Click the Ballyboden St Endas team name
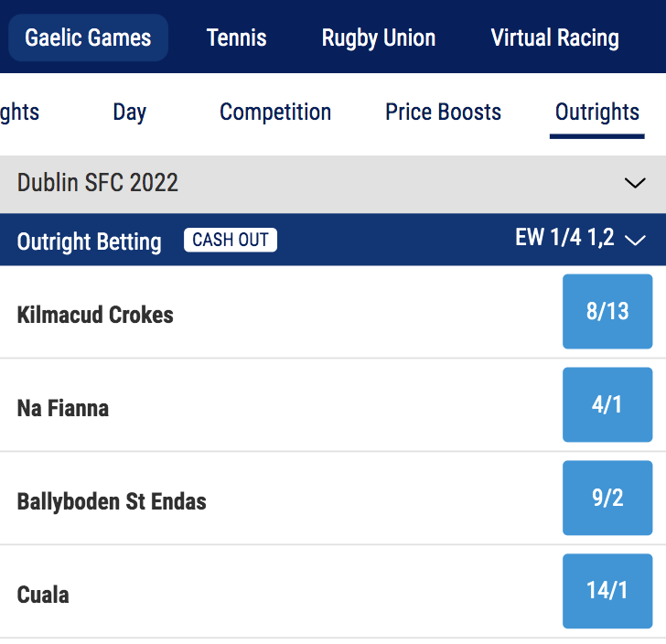This screenshot has width=666, height=644. 112,501
